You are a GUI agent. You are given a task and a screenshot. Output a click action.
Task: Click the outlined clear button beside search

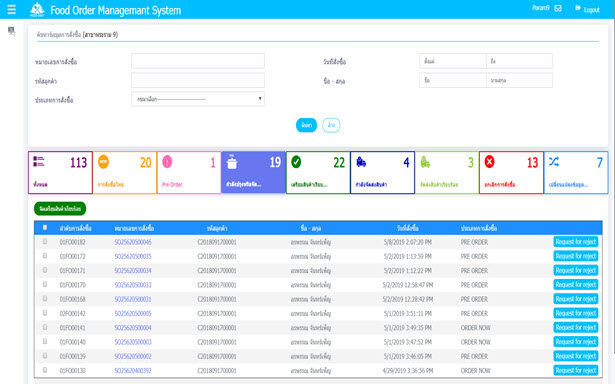pos(331,125)
